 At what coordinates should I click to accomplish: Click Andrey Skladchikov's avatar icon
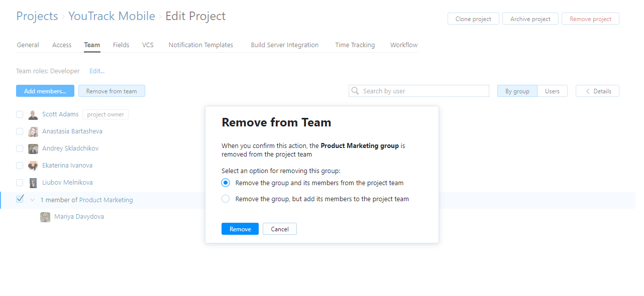[33, 148]
